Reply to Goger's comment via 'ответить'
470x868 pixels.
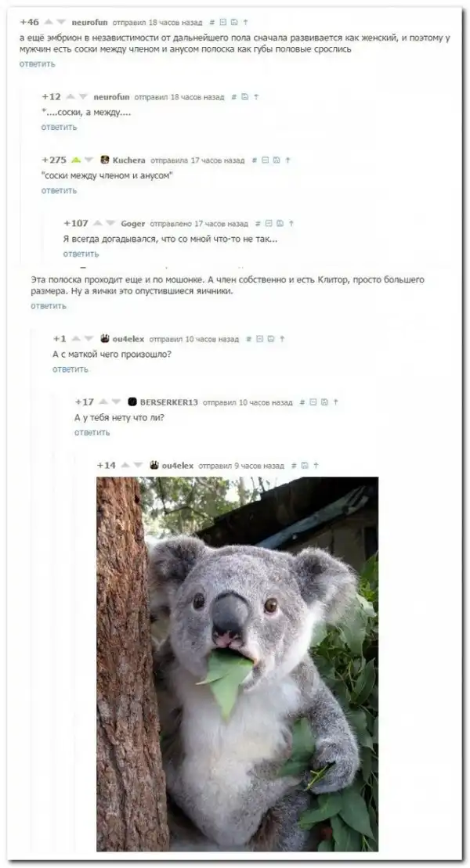point(81,254)
